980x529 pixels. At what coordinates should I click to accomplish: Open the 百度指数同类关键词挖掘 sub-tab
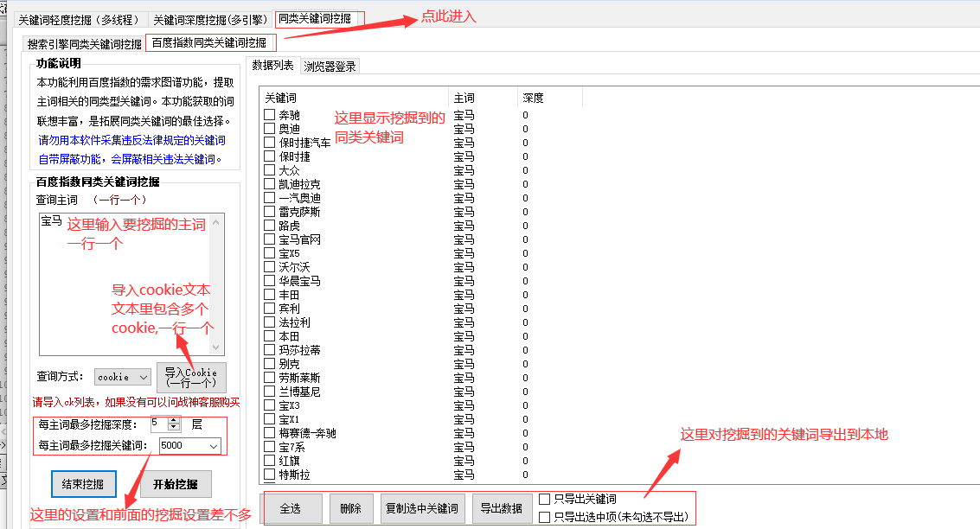[209, 42]
